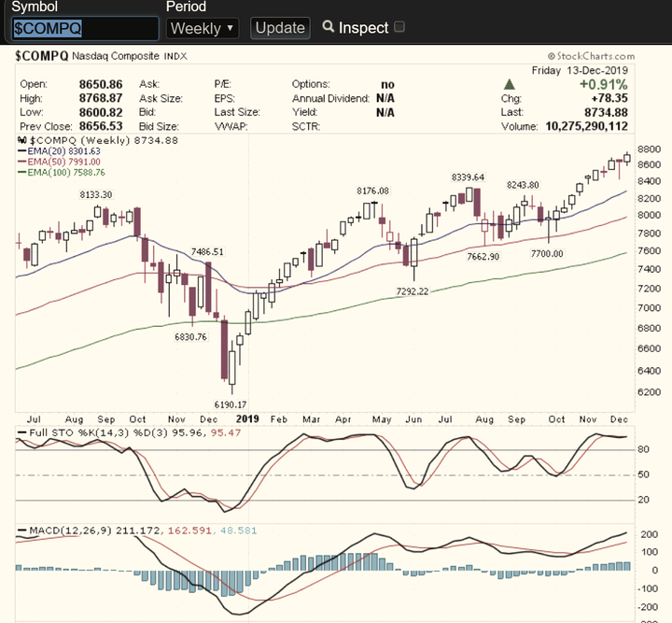Click the 8339.64 peak price annotation
The image size is (672, 623).
(468, 177)
